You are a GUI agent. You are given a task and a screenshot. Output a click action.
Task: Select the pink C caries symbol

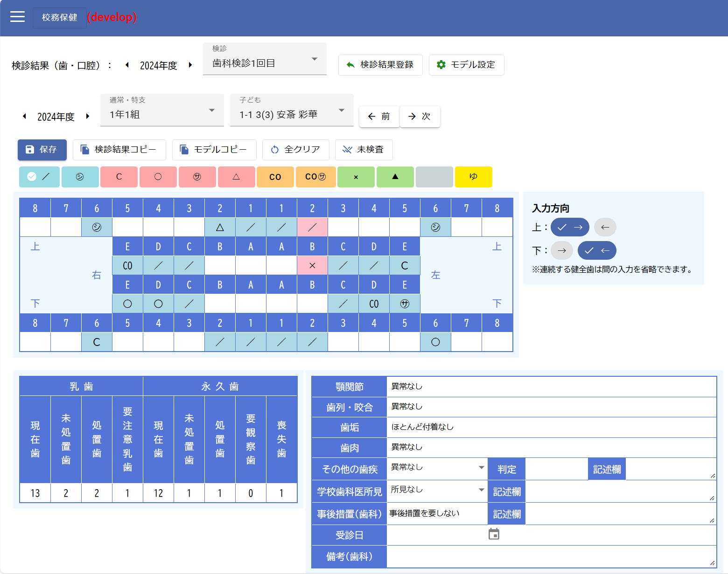[119, 177]
